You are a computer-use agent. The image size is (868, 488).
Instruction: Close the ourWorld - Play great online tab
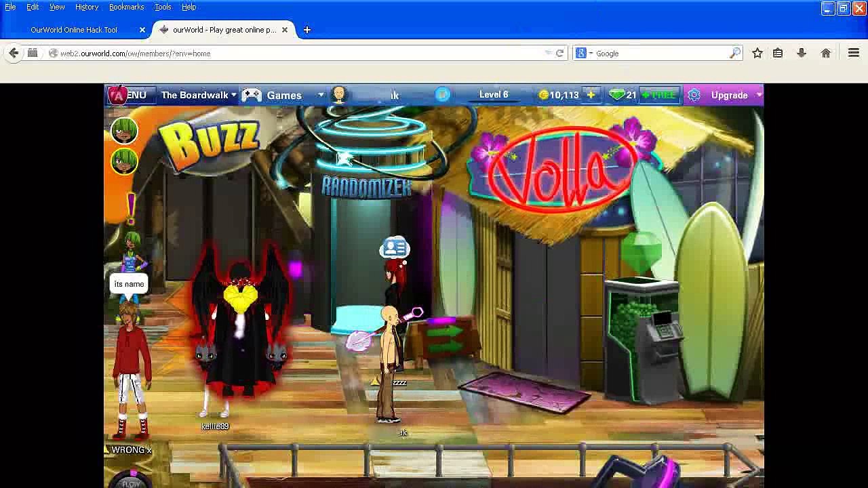(285, 30)
